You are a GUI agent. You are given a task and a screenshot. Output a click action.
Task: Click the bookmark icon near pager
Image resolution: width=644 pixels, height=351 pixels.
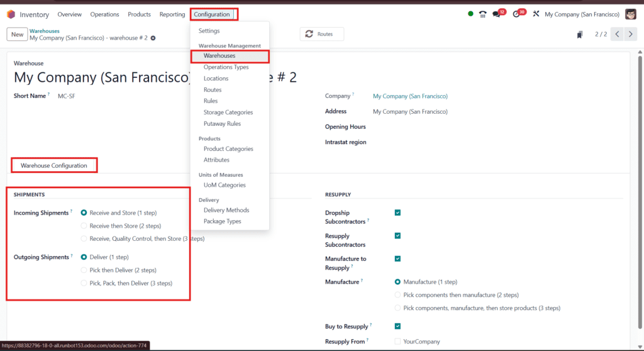coord(579,35)
